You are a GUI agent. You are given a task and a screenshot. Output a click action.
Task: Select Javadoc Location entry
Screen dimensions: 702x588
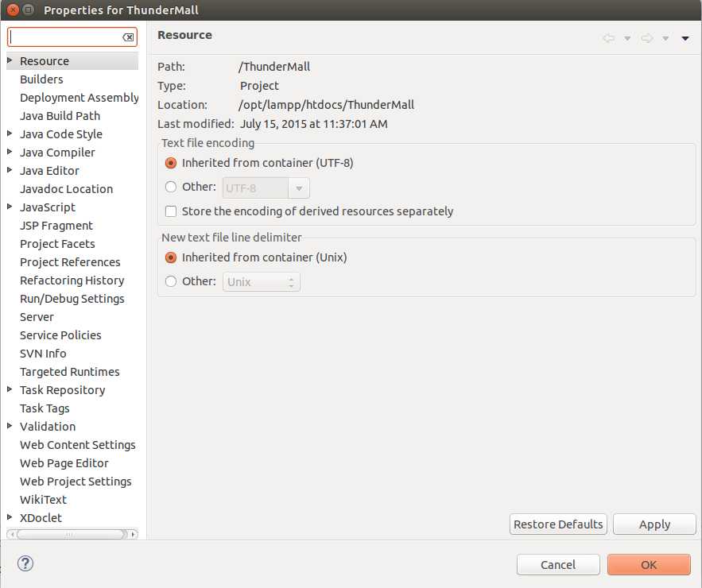66,189
